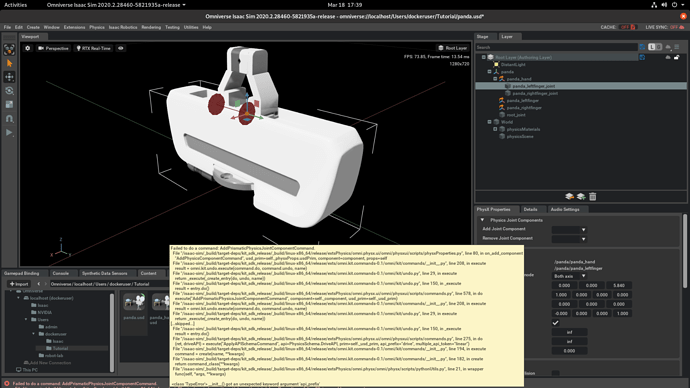Select physicsScene in layer tree

click(x=520, y=136)
